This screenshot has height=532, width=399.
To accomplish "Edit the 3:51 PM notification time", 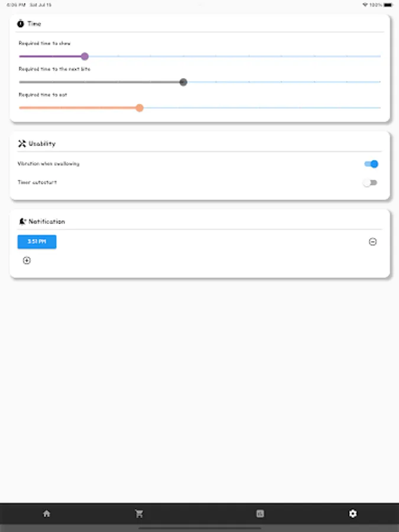I will tap(37, 242).
